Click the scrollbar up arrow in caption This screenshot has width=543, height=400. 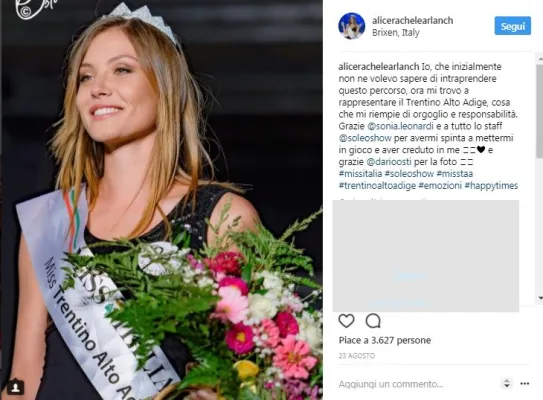point(540,59)
